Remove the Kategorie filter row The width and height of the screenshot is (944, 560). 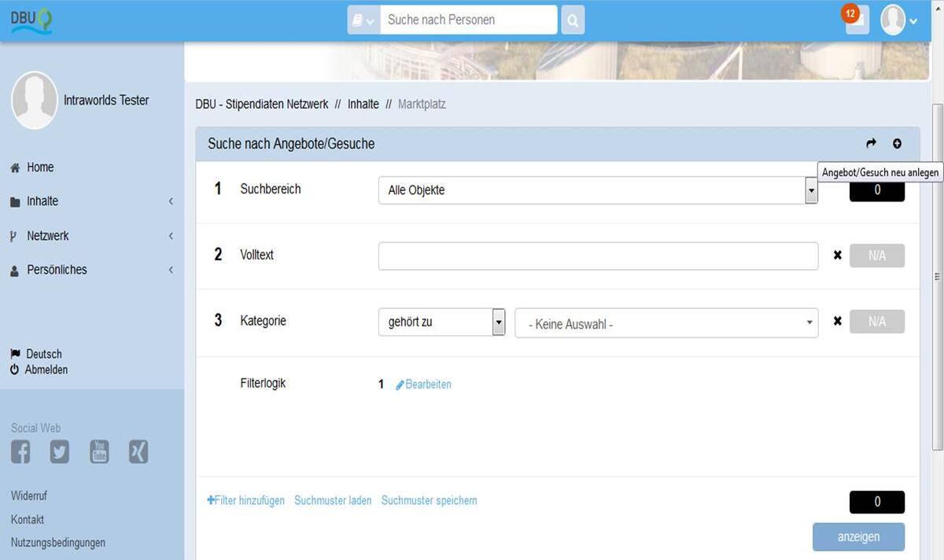tap(837, 322)
